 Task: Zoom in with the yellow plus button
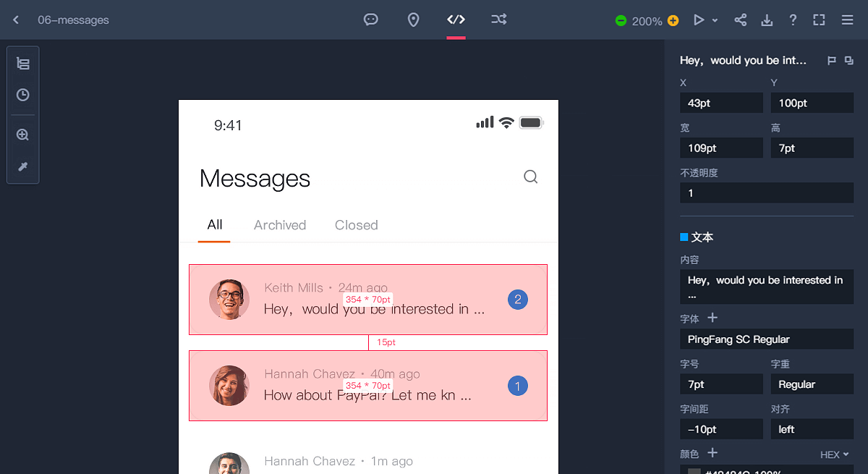(673, 21)
